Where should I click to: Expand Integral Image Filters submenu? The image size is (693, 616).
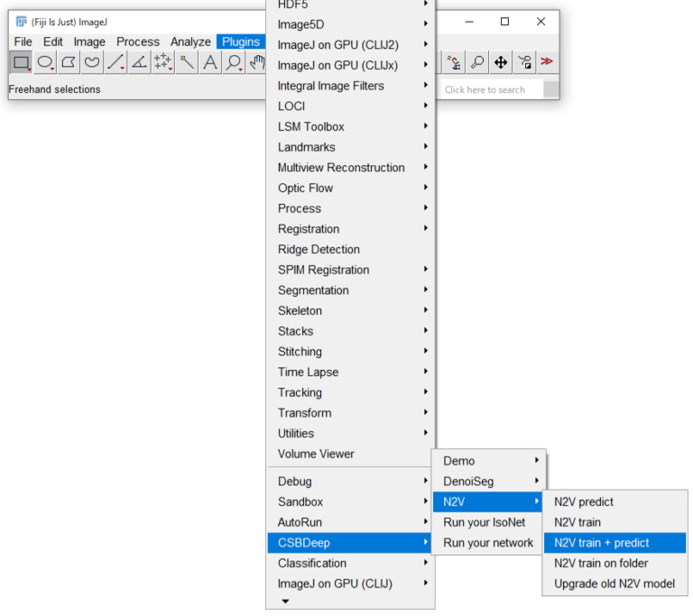pos(351,86)
